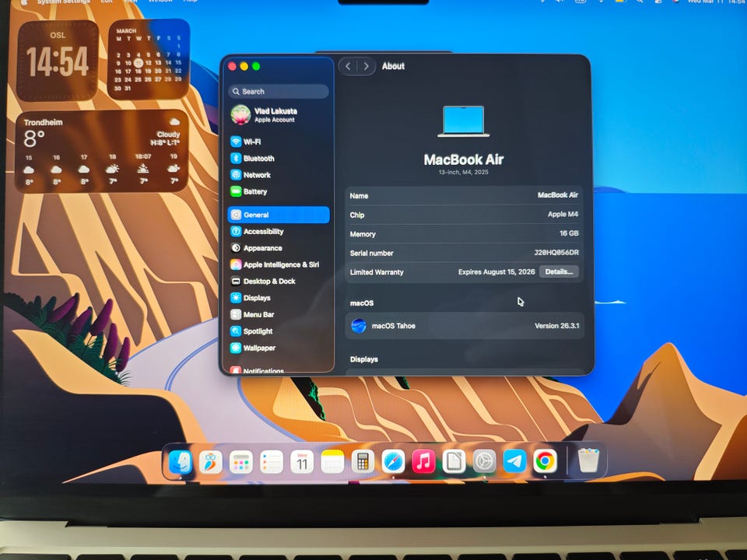Select Spotlight in the sidebar
Screen dimensions: 747x560
279,331
